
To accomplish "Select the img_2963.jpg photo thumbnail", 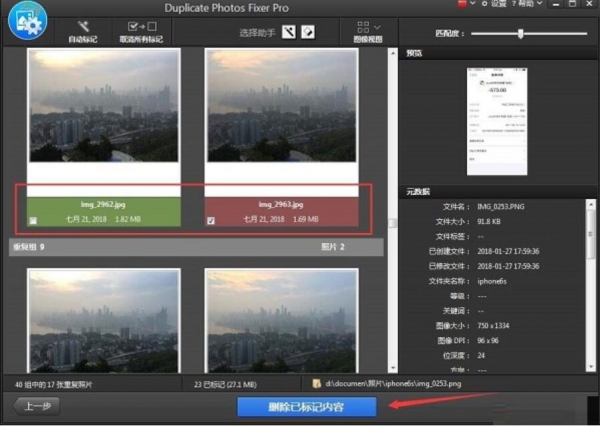I will pos(282,106).
